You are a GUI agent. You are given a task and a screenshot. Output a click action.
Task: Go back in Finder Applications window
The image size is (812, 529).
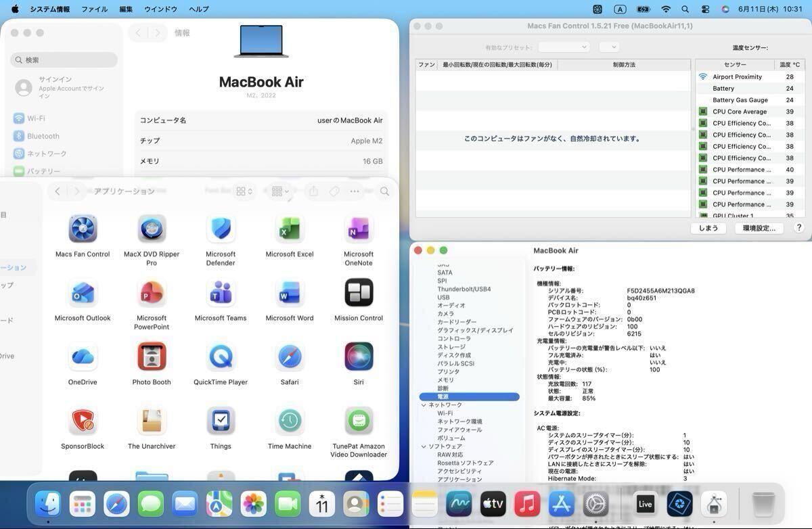click(x=58, y=191)
